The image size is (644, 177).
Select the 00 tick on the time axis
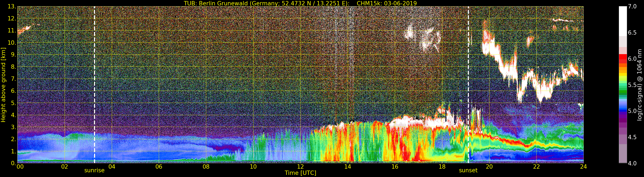[x=20, y=167]
